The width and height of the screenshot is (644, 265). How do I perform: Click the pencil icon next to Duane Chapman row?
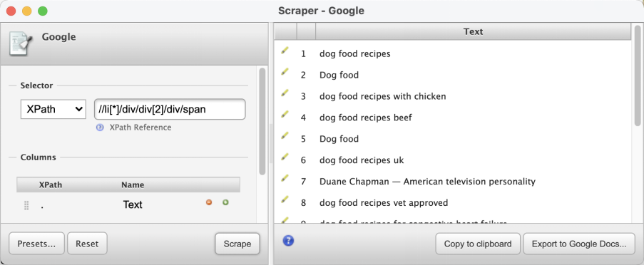[285, 178]
